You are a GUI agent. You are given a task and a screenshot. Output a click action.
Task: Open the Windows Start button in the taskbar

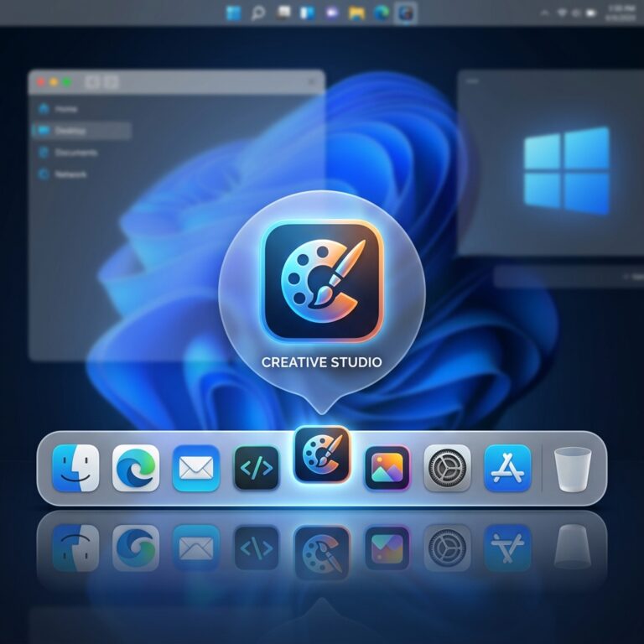pyautogui.click(x=234, y=13)
